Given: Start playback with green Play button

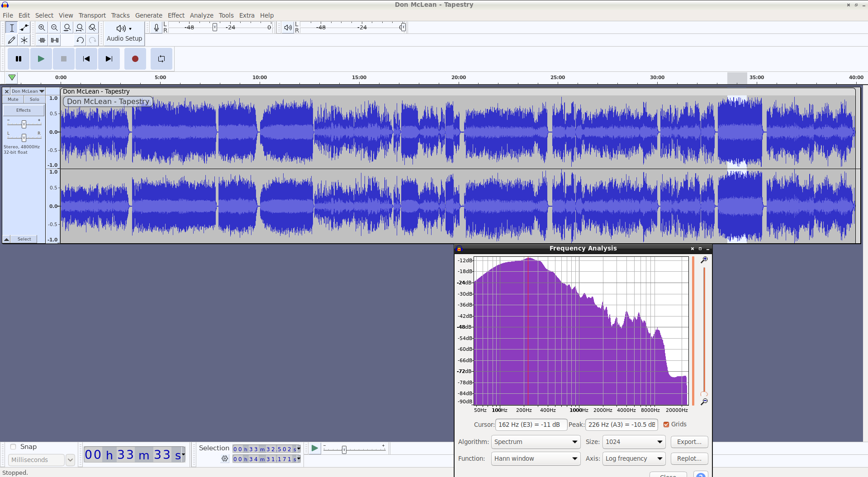Looking at the screenshot, I should coord(41,59).
